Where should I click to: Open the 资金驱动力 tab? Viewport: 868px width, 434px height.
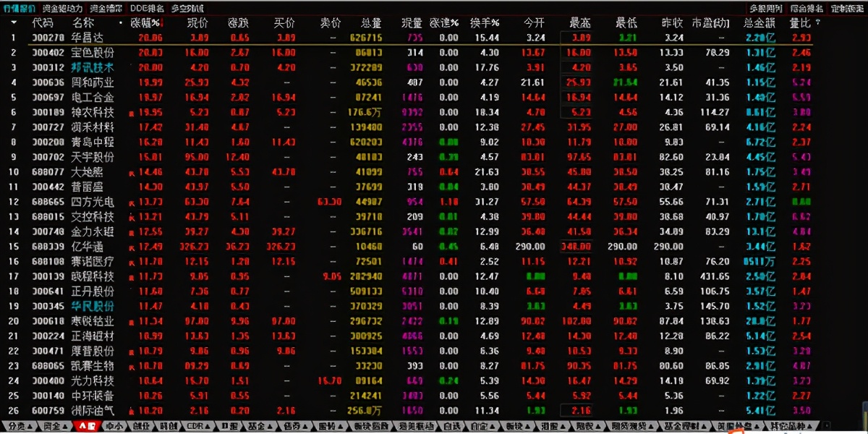61,9
